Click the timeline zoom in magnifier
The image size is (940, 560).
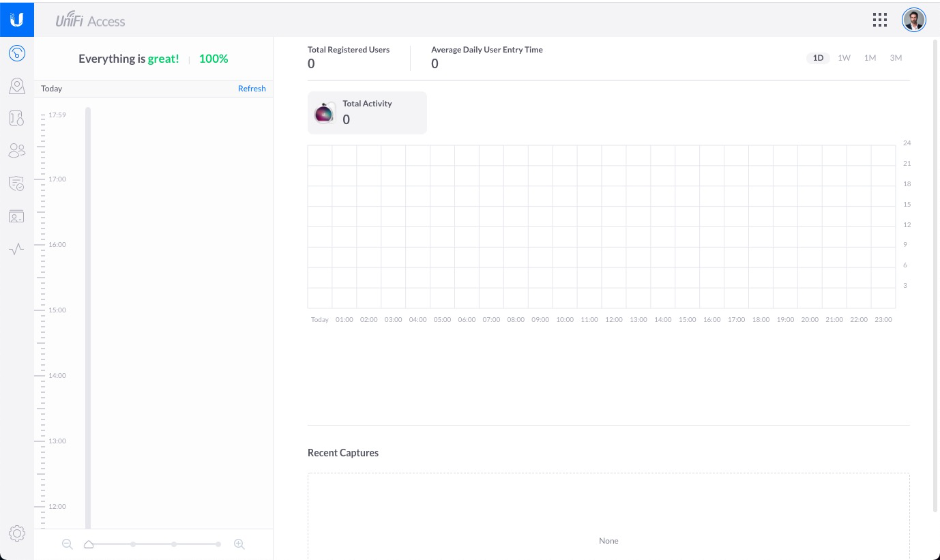239,544
